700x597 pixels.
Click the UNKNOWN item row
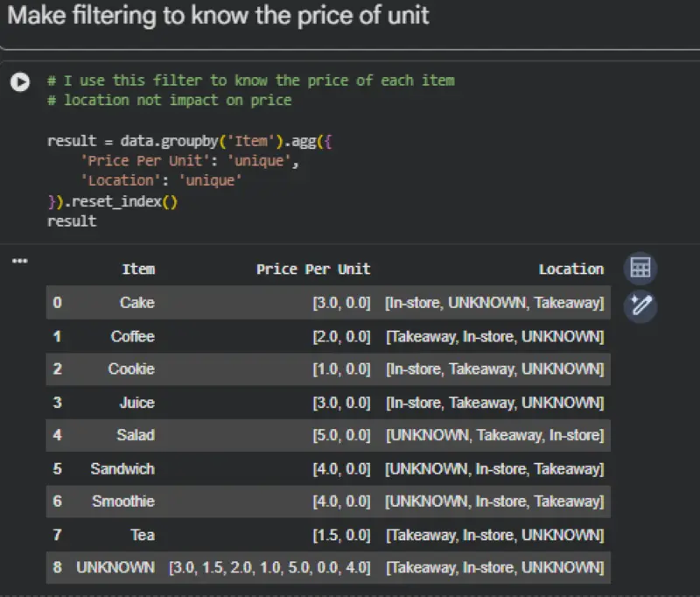115,567
